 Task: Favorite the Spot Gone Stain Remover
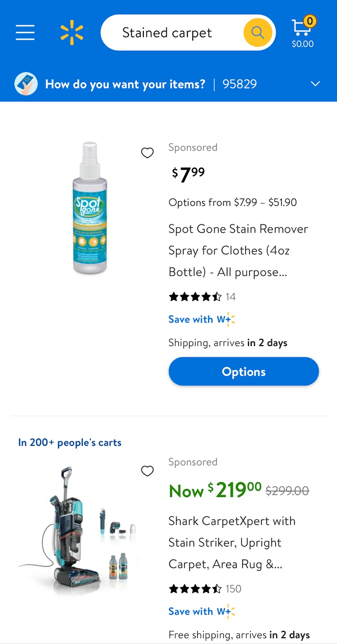click(147, 153)
